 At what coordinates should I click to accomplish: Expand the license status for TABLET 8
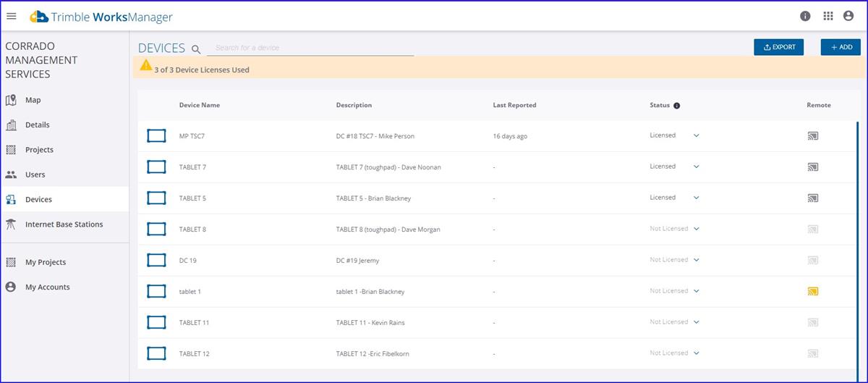[696, 230]
